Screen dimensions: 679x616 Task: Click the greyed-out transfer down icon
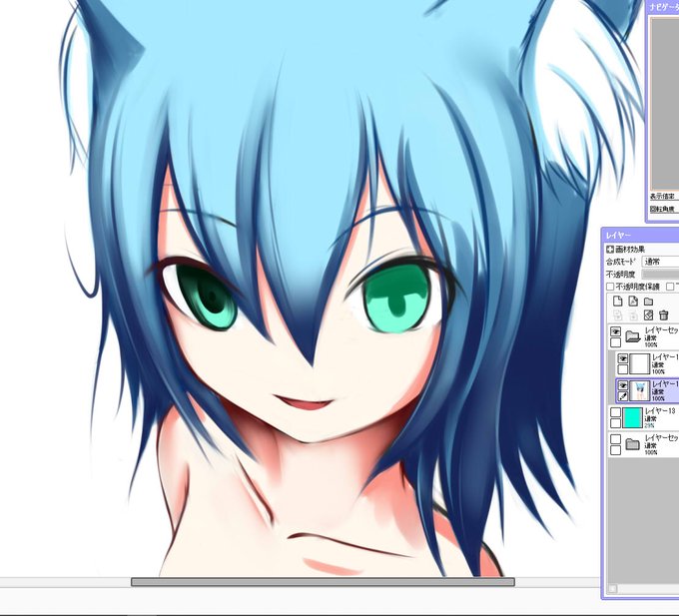[x=618, y=314]
